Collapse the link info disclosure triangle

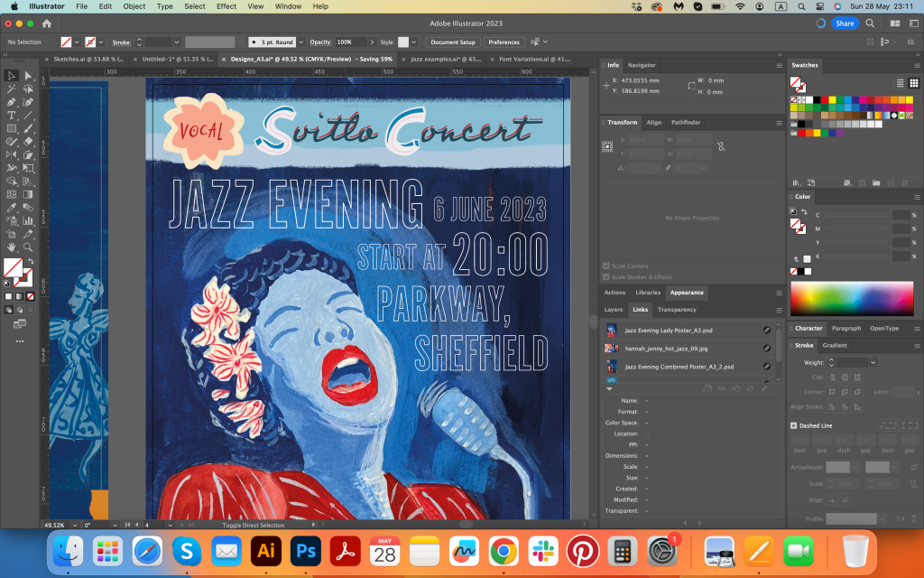click(609, 388)
